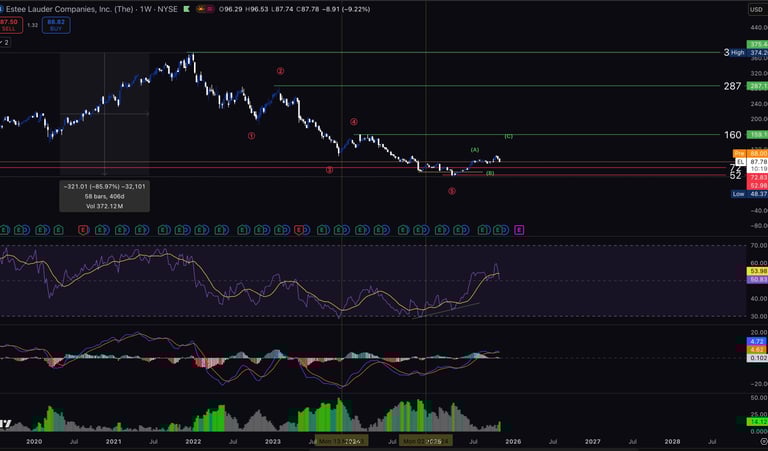The width and height of the screenshot is (768, 451).
Task: Click the C87.78 close price value
Action: 307,9
